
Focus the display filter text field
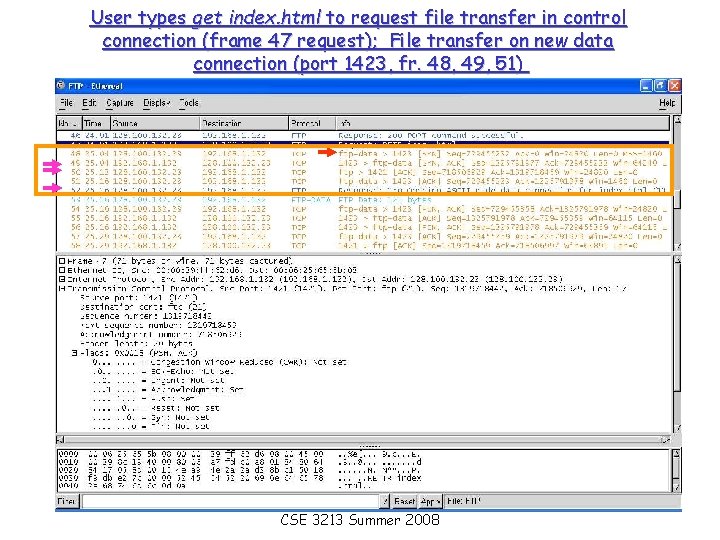click(x=231, y=501)
